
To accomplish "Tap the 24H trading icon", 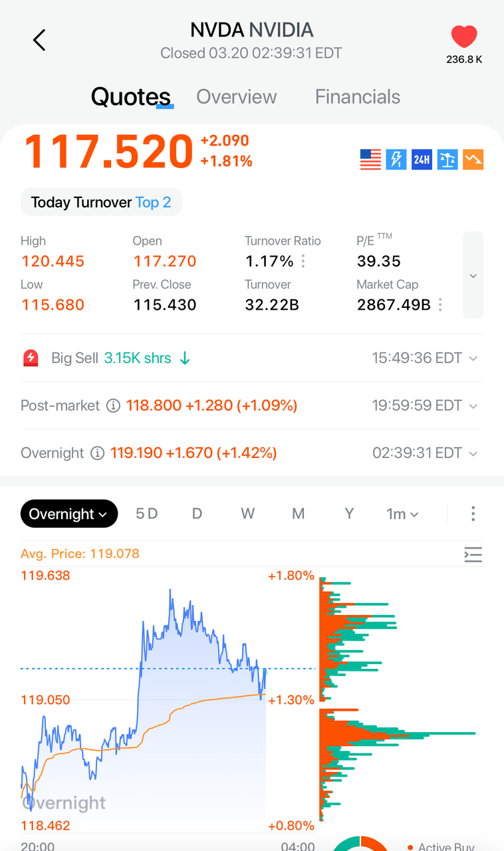I will pyautogui.click(x=422, y=160).
